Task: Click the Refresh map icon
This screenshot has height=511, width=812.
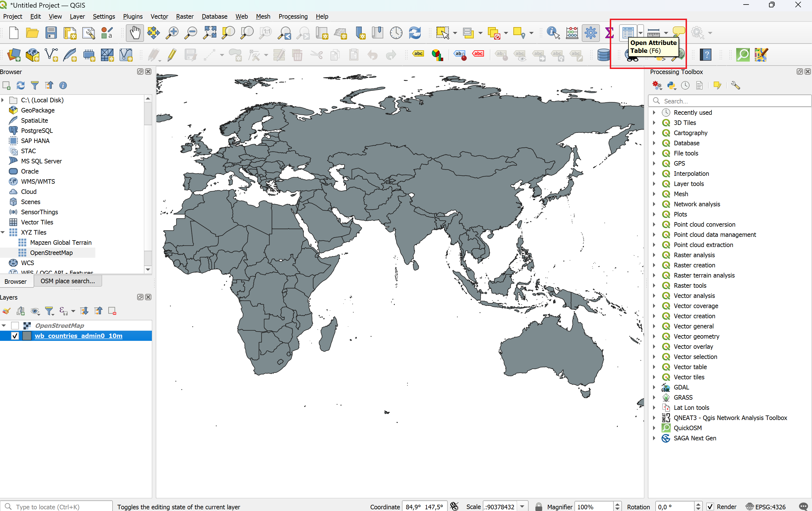Action: (x=414, y=33)
